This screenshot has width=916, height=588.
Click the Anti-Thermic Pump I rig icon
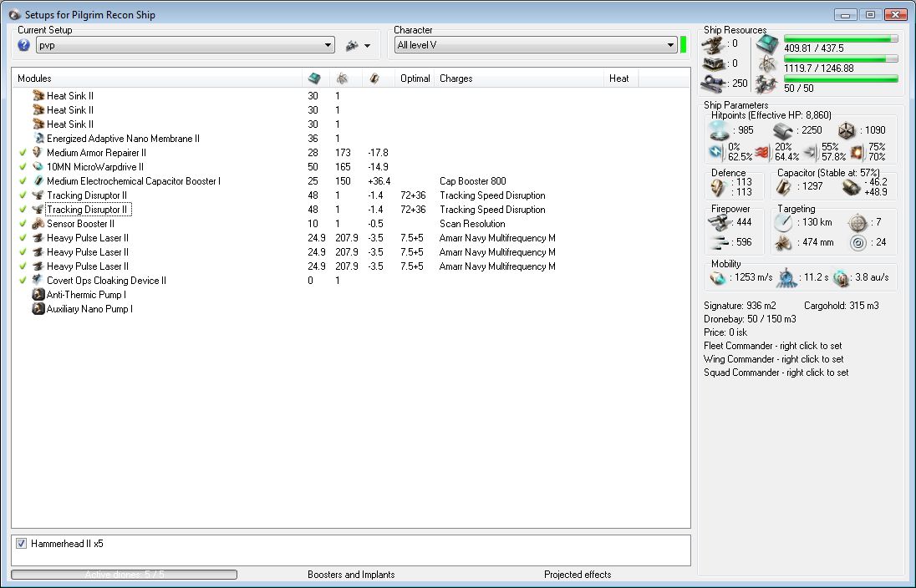[38, 294]
